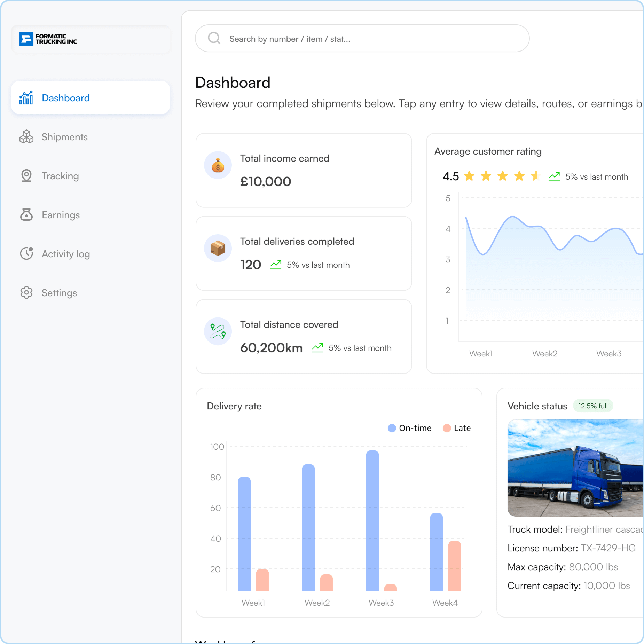644x644 pixels.
Task: Open the blue truck photo
Action: 574,468
